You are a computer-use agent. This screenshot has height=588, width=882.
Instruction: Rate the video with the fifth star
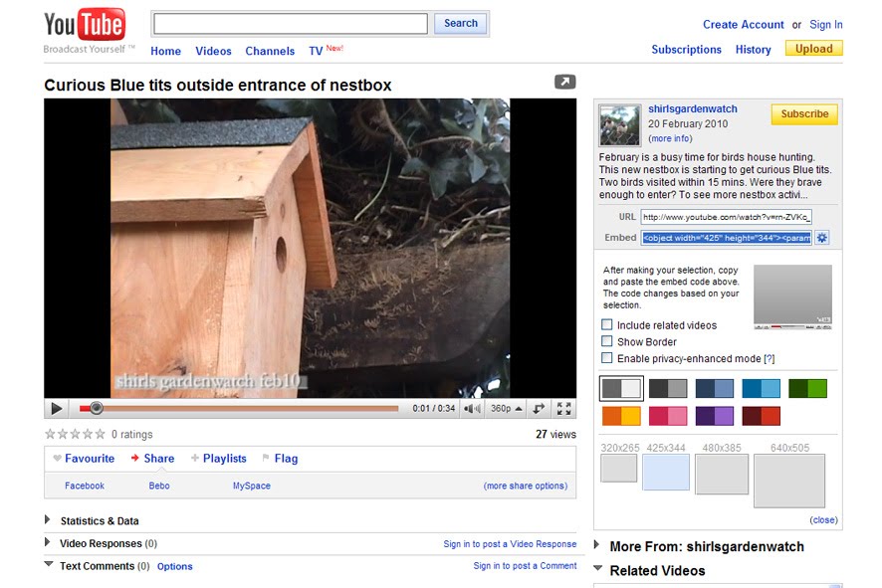101,434
